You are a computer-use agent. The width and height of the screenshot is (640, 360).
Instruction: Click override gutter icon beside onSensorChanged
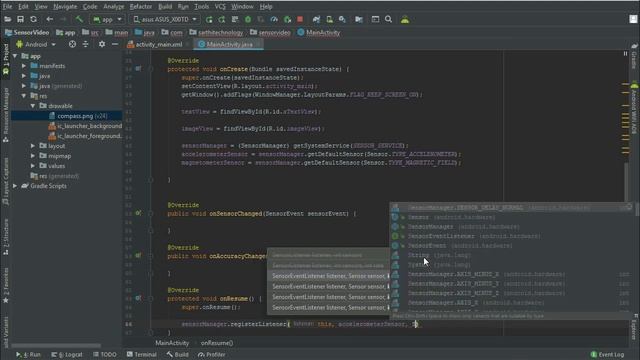[138, 213]
